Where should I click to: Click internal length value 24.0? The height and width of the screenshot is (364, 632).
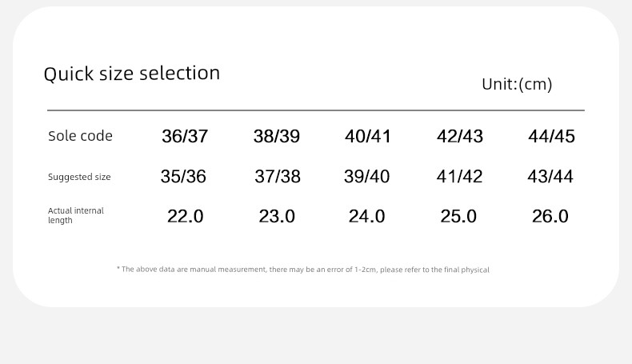tap(366, 217)
